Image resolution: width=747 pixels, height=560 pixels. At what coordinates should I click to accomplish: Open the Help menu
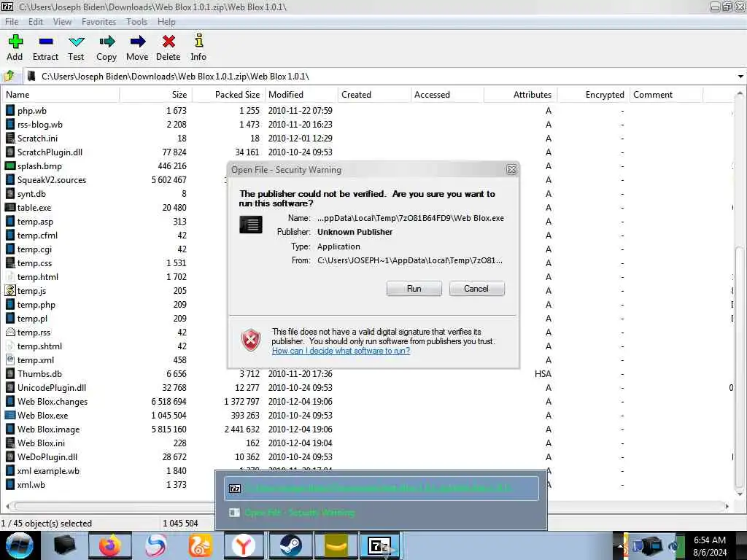coord(166,22)
